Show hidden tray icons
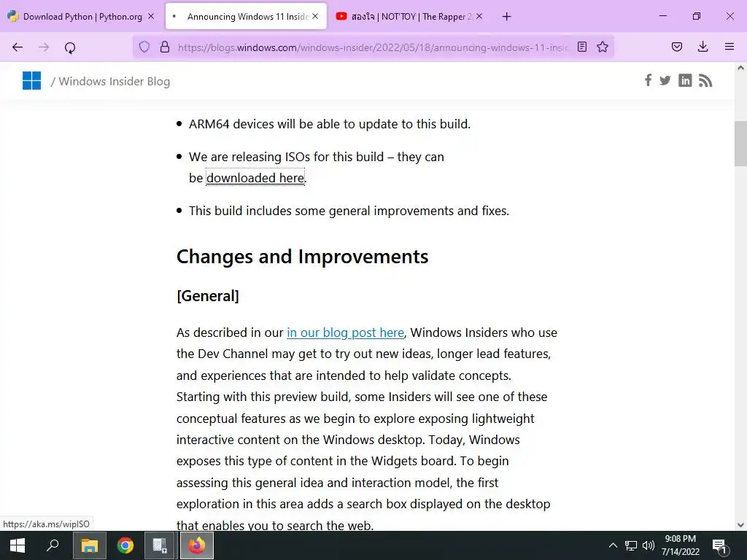 tap(613, 545)
